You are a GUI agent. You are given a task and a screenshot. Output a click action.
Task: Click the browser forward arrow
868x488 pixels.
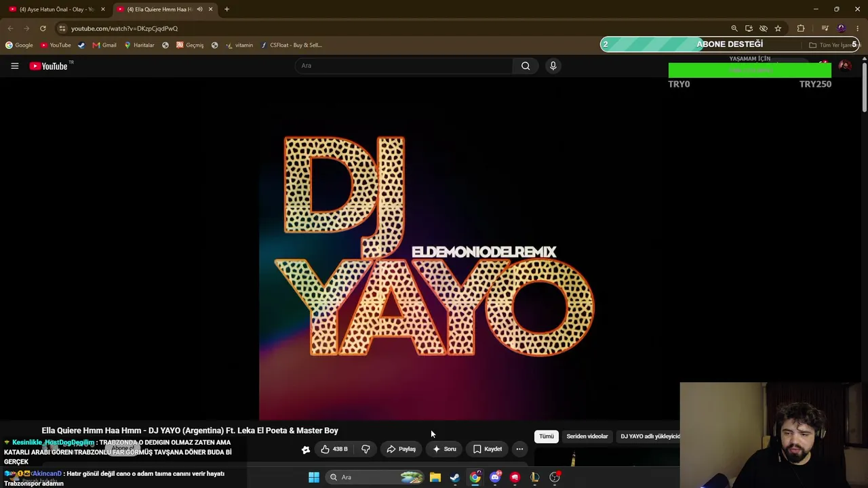26,28
